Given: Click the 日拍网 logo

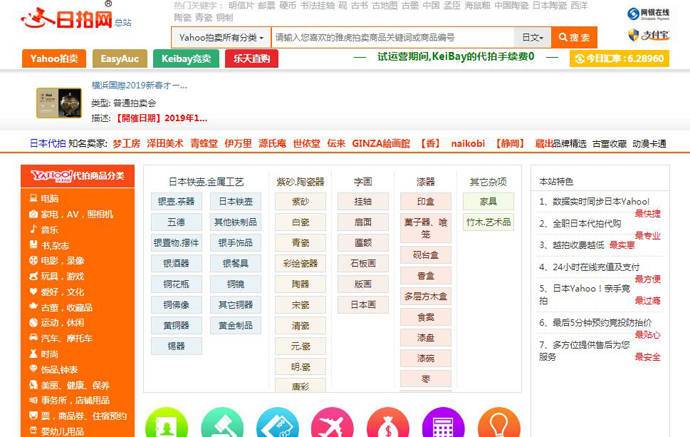Looking at the screenshot, I should [67, 18].
